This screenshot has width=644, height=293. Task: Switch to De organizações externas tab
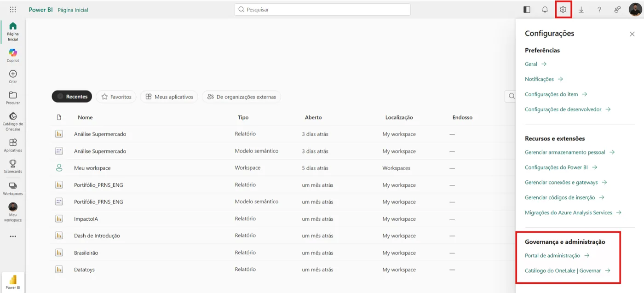[241, 97]
